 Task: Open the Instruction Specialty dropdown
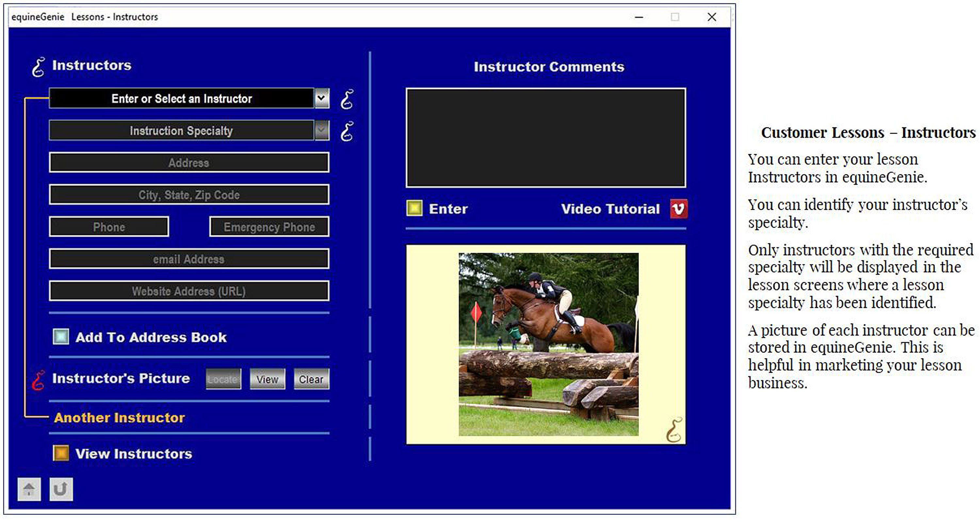tap(321, 131)
